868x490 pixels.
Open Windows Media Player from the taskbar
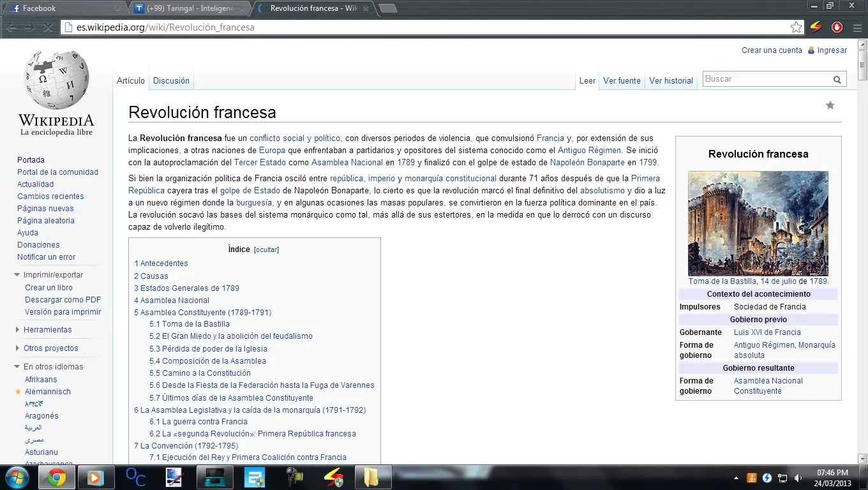pos(96,477)
